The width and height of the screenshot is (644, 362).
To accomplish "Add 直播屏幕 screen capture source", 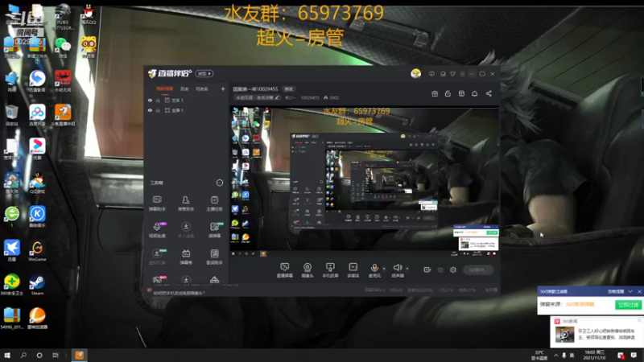I will point(285,270).
